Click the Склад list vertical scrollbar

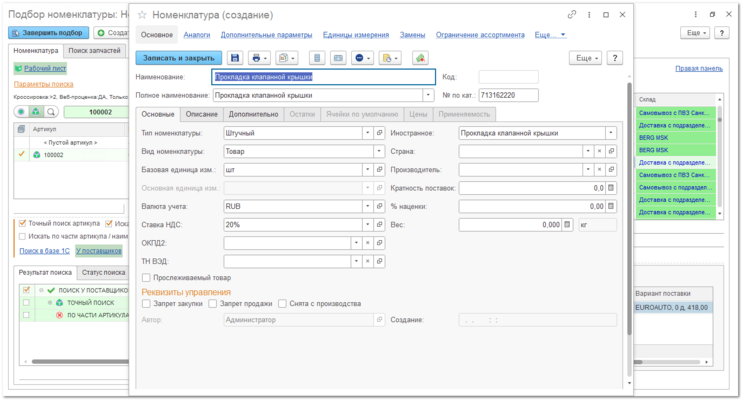(x=719, y=156)
